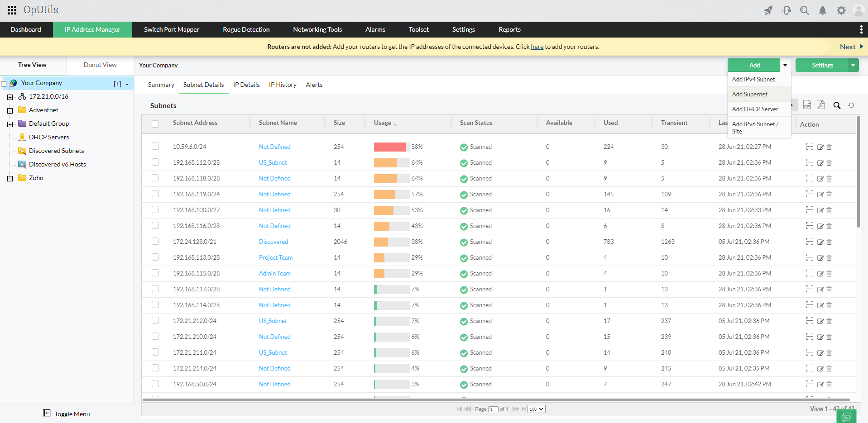868x423 pixels.
Task: Export the subnets list as CSV
Action: click(x=807, y=105)
